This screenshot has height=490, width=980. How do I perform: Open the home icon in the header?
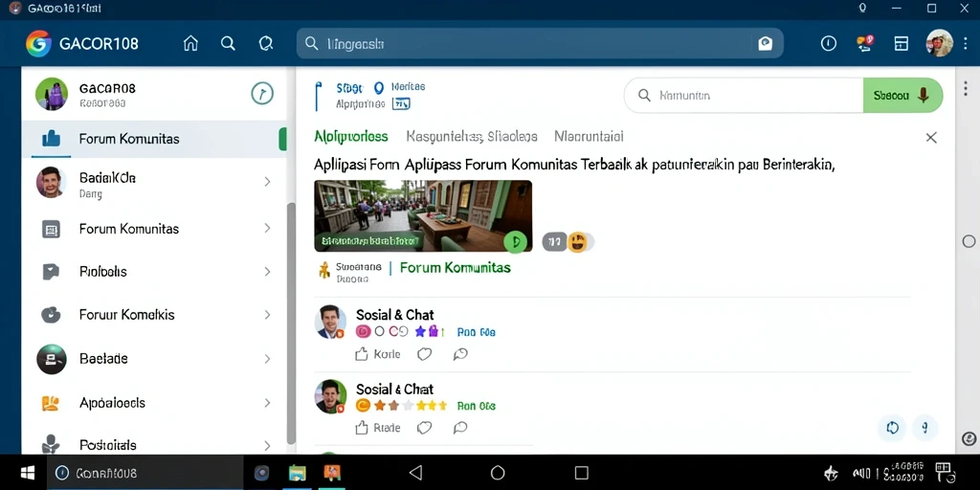coord(190,43)
